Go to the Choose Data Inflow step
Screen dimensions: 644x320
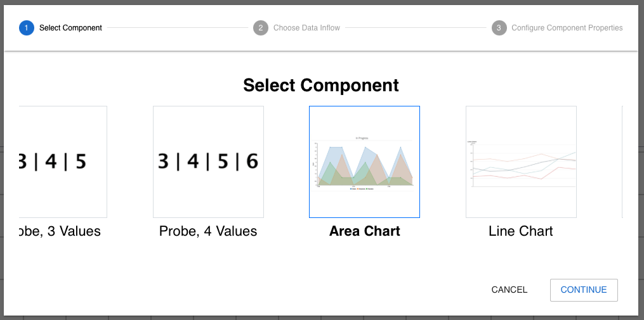(306, 28)
